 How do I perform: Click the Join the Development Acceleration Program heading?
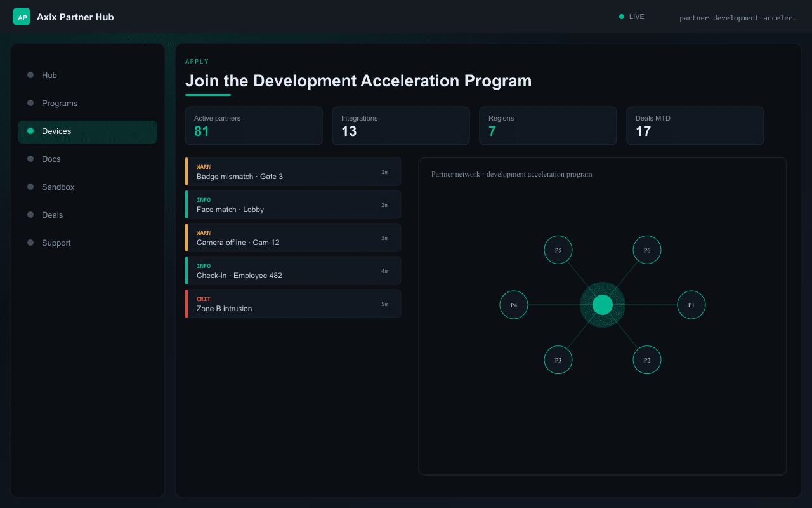(358, 81)
